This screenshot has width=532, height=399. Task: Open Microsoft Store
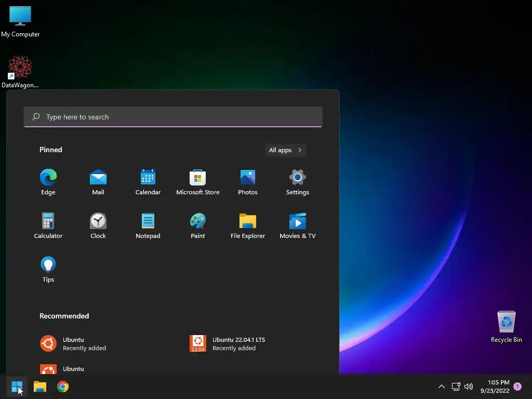pos(198,182)
